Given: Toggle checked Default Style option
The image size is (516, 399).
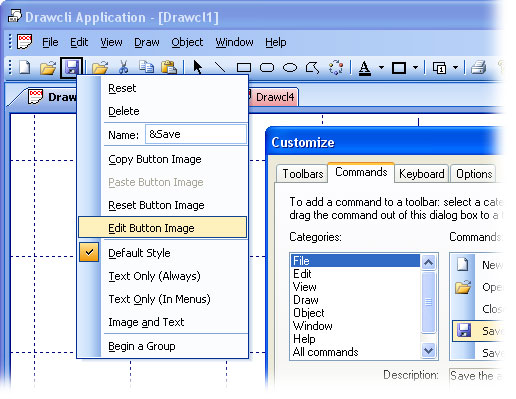Looking at the screenshot, I should click(x=163, y=253).
